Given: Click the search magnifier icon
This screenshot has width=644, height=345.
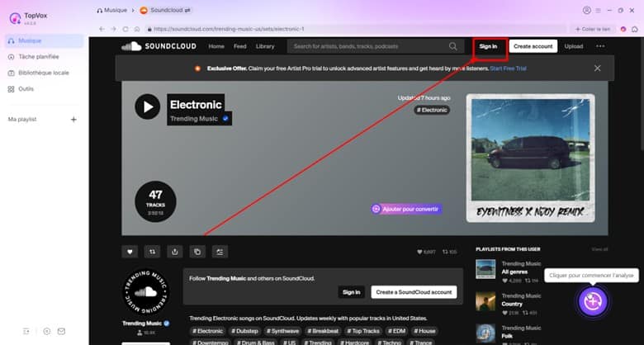Looking at the screenshot, I should click(x=453, y=46).
